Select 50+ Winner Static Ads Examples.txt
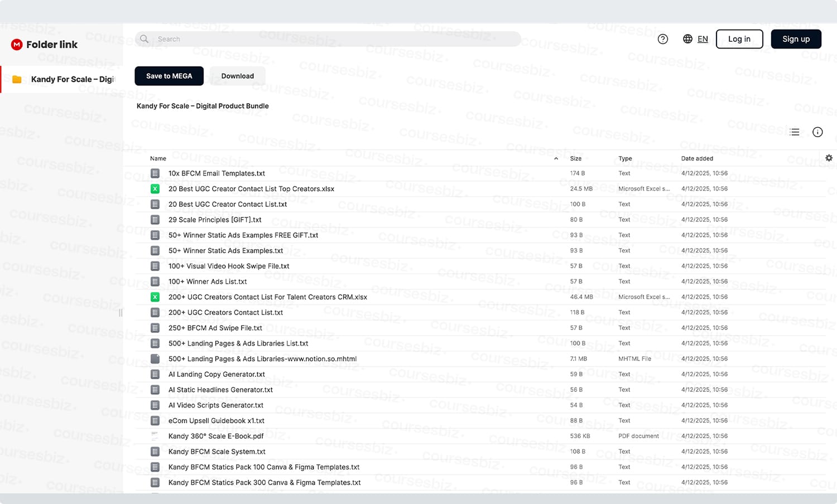The width and height of the screenshot is (837, 504). coord(225,251)
